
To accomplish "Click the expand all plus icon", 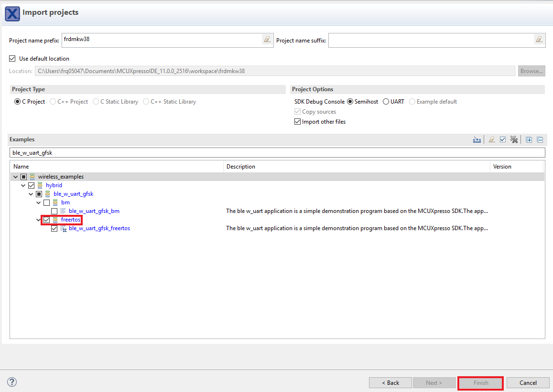I will click(x=529, y=139).
